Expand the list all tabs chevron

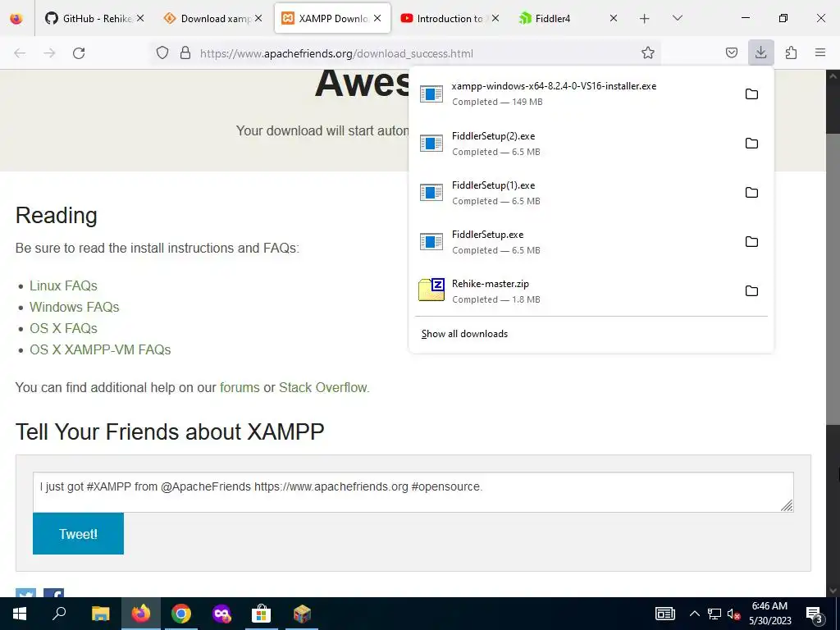click(677, 18)
